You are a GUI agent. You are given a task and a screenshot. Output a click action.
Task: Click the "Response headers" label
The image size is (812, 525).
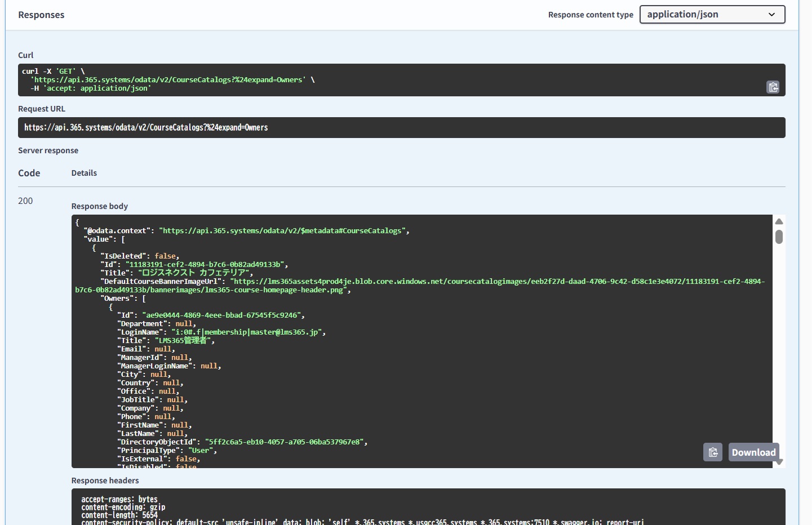(x=105, y=480)
